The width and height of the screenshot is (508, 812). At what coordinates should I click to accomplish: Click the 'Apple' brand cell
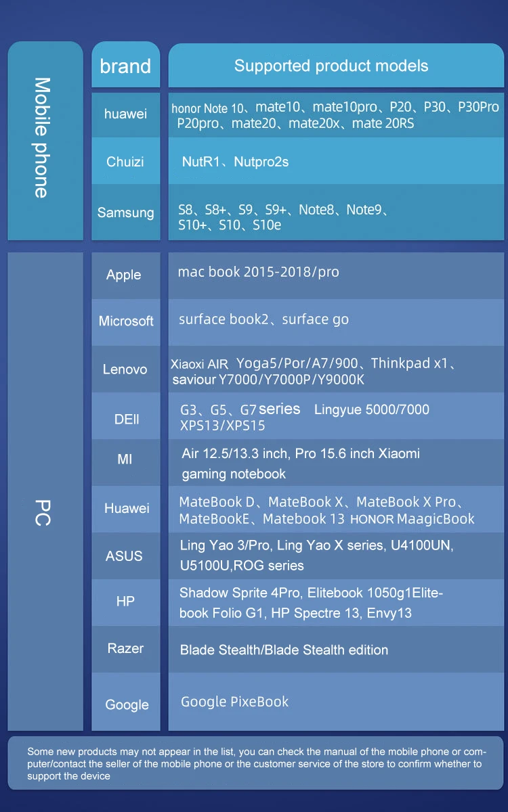pyautogui.click(x=125, y=275)
